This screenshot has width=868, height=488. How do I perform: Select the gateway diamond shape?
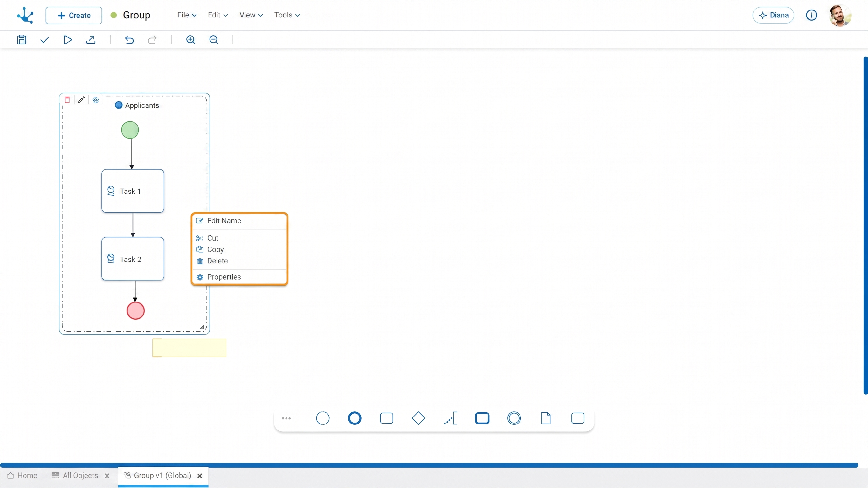tap(418, 418)
